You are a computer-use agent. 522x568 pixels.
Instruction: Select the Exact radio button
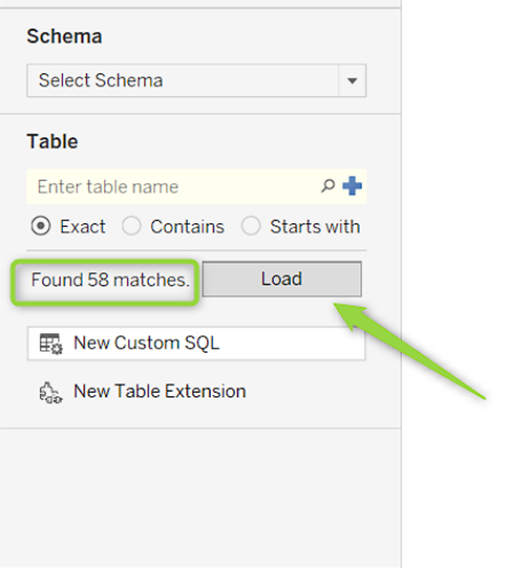[41, 226]
